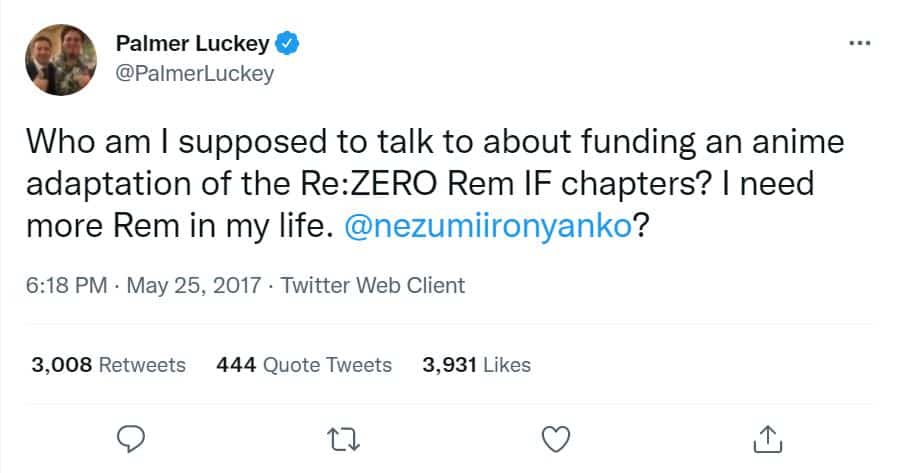This screenshot has height=473, width=899.
Task: Open Palmer Luckey's profile photo
Action: pyautogui.click(x=59, y=59)
